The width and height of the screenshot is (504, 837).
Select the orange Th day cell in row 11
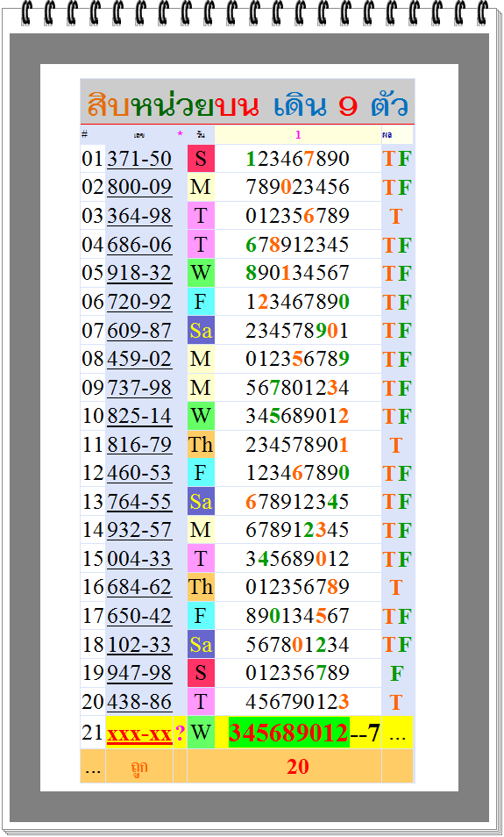201,444
